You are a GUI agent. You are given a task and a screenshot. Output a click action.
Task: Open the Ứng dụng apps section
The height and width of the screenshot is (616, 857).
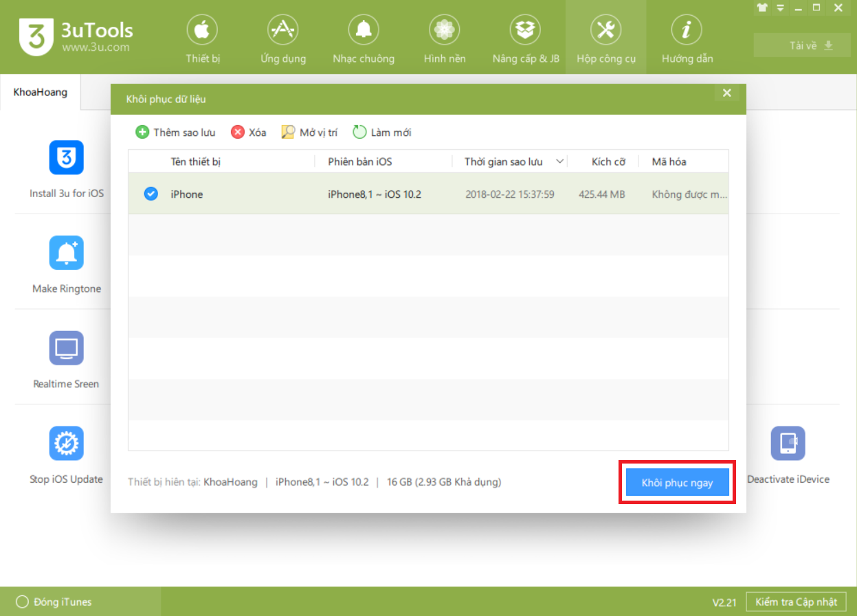click(x=282, y=38)
